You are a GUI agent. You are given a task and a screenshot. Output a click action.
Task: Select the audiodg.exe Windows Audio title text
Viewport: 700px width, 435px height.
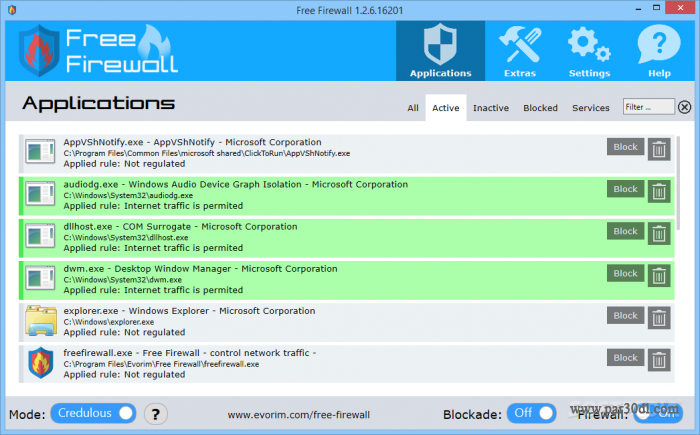236,184
